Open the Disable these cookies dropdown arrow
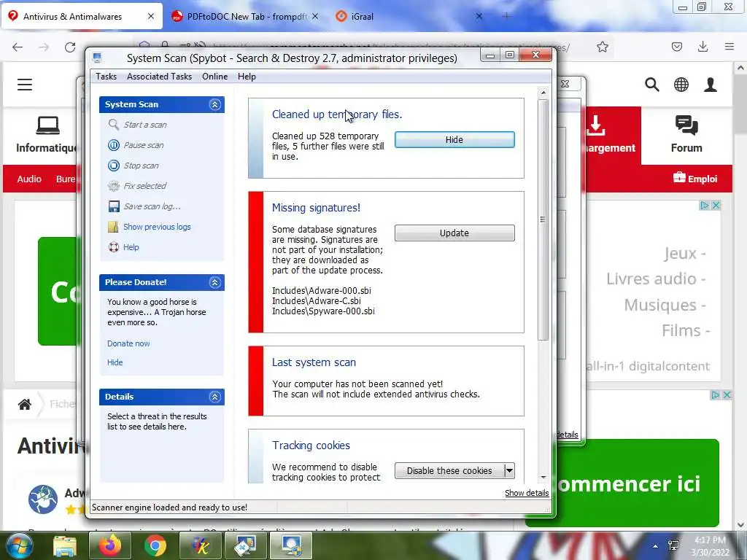 [x=509, y=470]
